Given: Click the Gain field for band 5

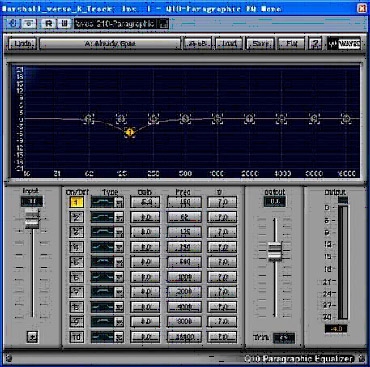Looking at the screenshot, I should pos(145,262).
